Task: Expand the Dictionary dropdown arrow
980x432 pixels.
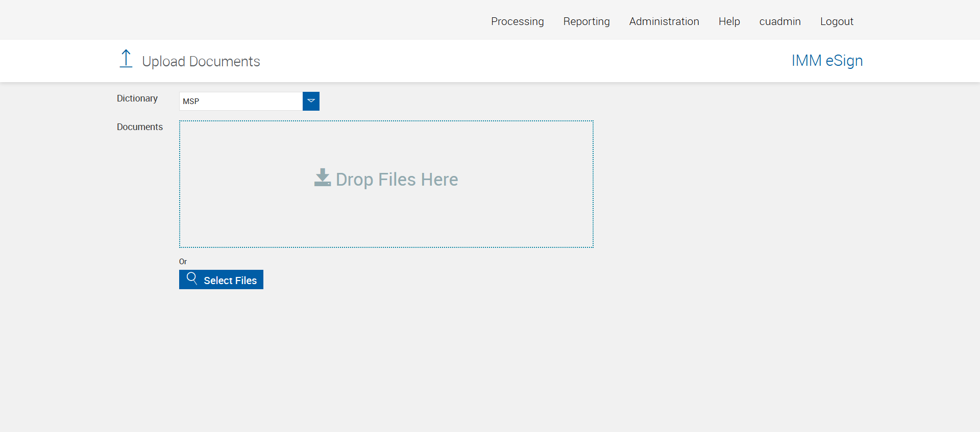Action: tap(311, 101)
